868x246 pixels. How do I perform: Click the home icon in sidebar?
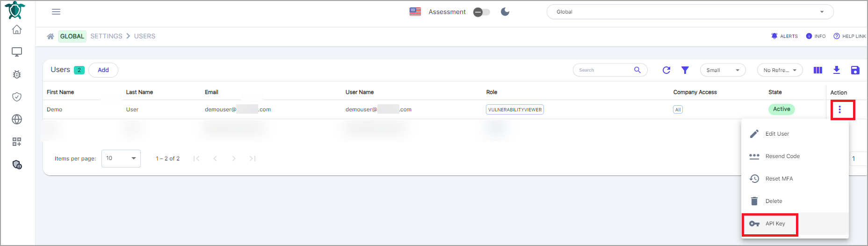(x=17, y=29)
